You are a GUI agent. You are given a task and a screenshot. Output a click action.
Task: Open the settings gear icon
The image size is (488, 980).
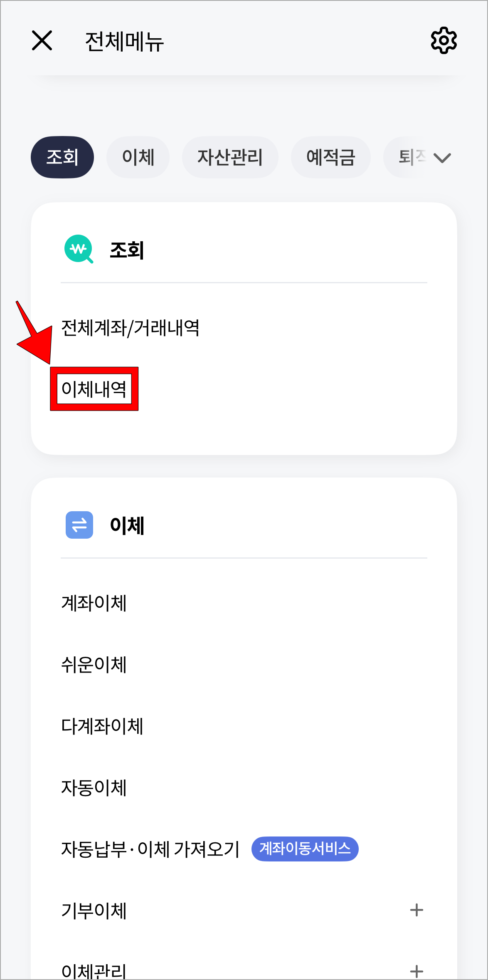click(x=443, y=40)
